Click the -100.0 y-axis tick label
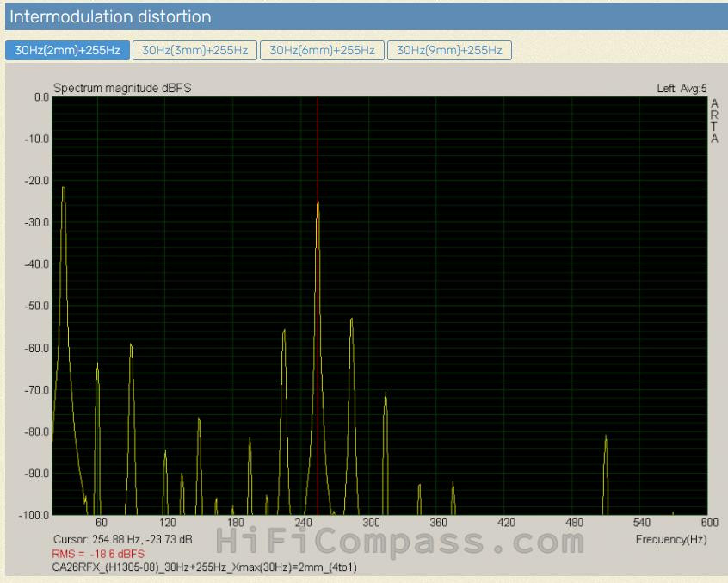The height and width of the screenshot is (583, 728). point(34,515)
